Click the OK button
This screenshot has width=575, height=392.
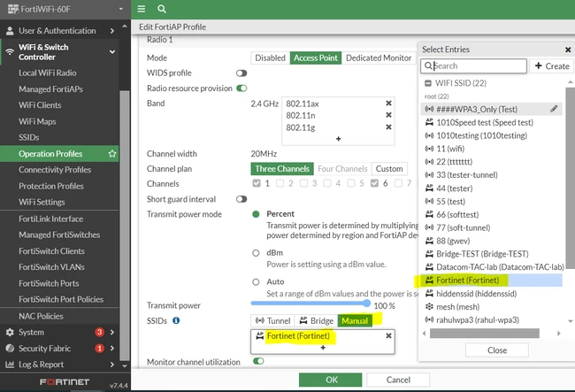[331, 380]
